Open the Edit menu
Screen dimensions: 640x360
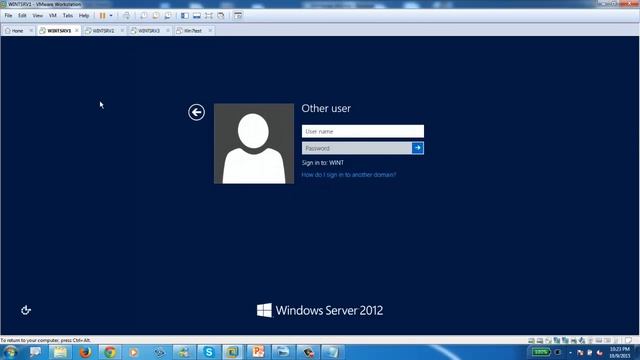[22, 16]
